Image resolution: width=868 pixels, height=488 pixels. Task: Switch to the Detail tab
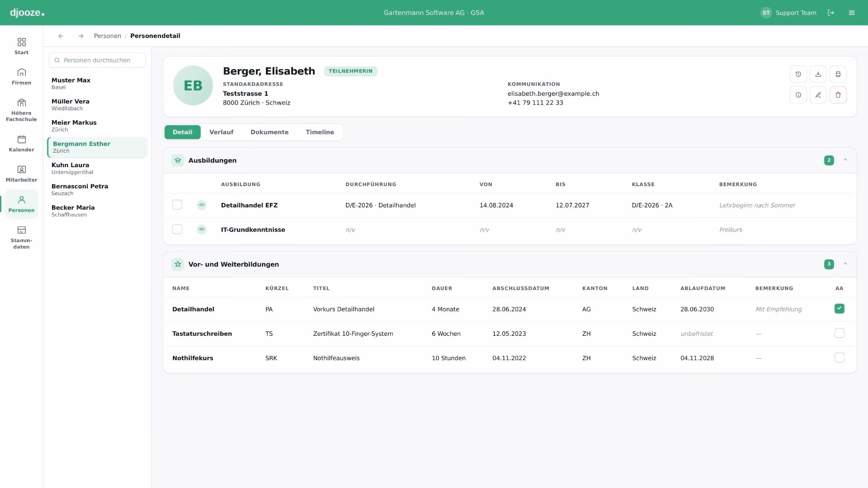pos(183,132)
